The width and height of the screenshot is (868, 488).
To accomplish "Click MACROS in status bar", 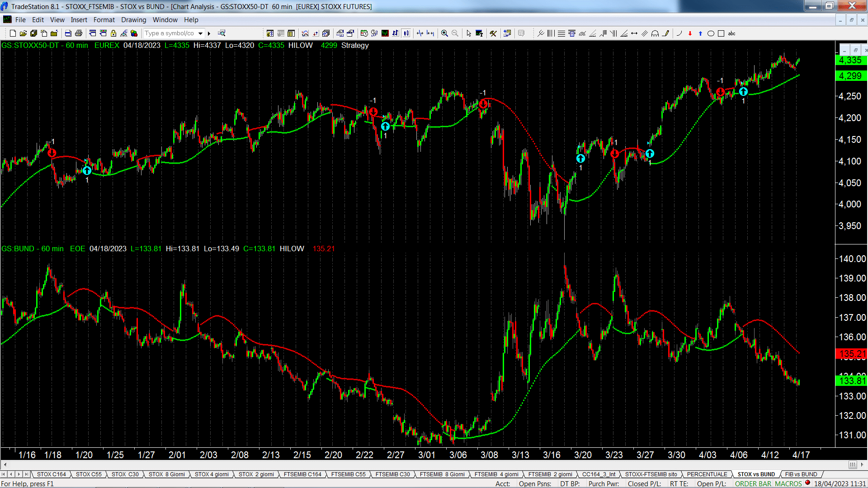I will click(x=788, y=484).
